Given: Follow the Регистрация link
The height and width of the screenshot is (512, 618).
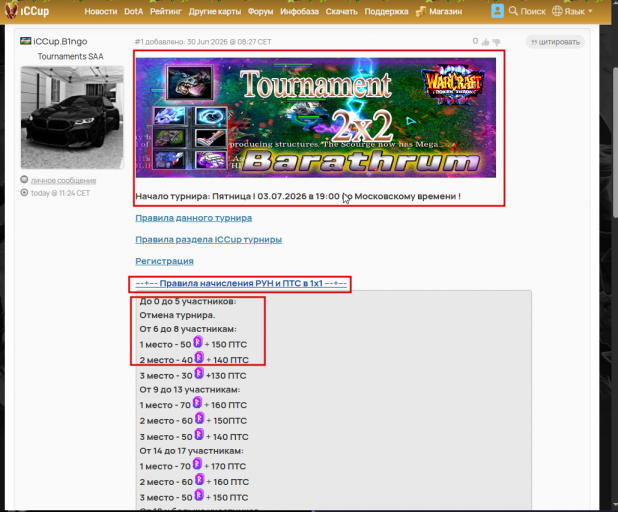Looking at the screenshot, I should 164,261.
